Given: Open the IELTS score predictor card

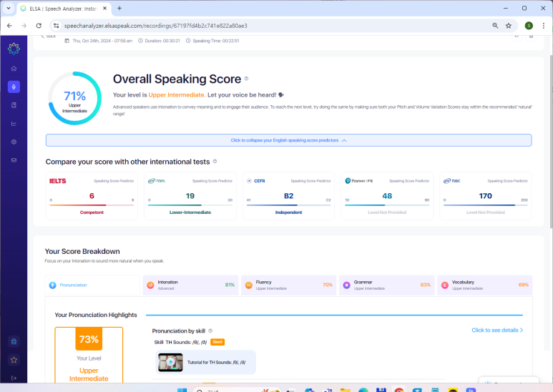Looking at the screenshot, I should (x=92, y=196).
